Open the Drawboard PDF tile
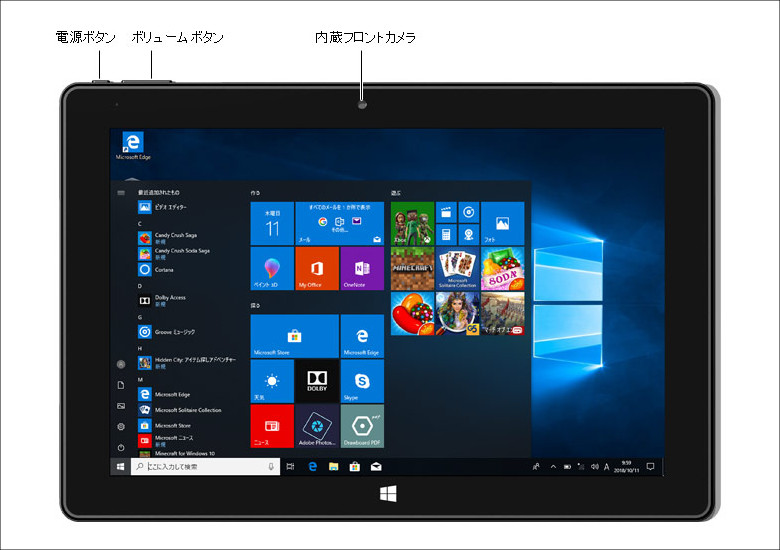 pos(362,426)
